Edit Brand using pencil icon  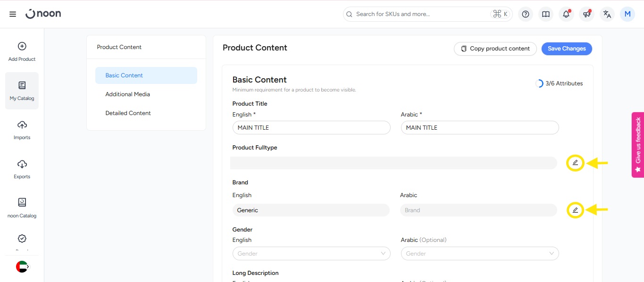(x=575, y=210)
